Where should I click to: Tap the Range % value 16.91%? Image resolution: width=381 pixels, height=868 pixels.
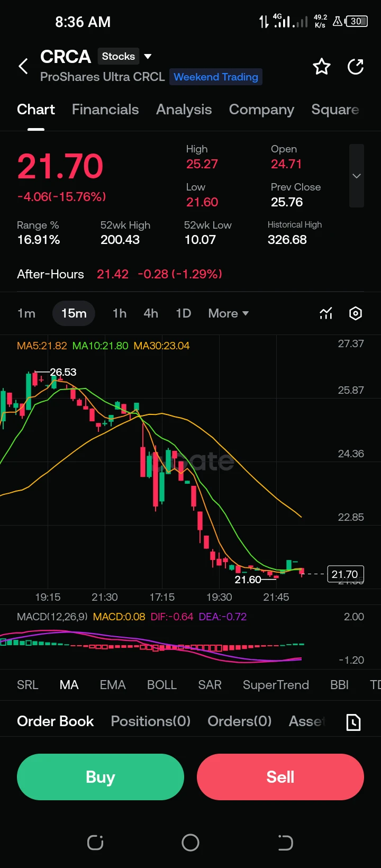(x=39, y=240)
